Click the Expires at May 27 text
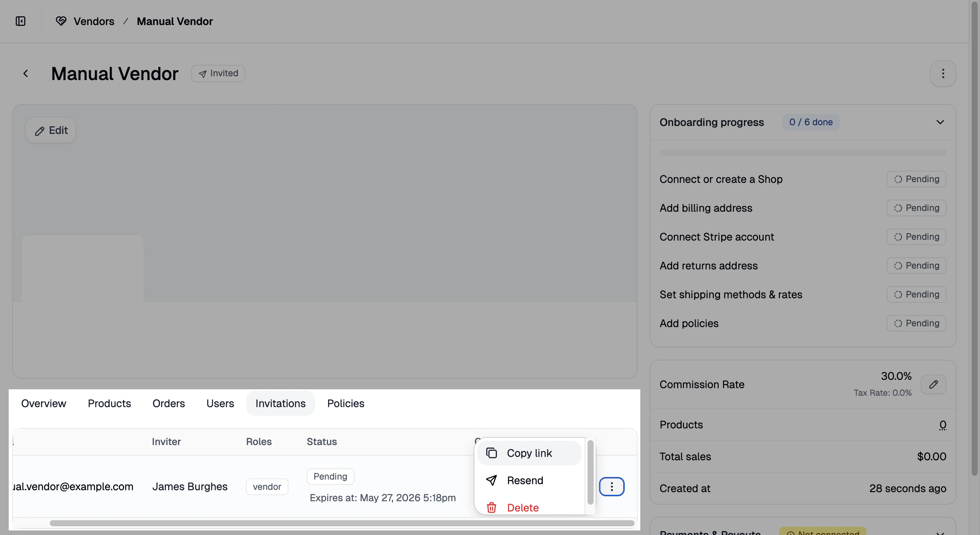This screenshot has width=980, height=535. [x=382, y=498]
